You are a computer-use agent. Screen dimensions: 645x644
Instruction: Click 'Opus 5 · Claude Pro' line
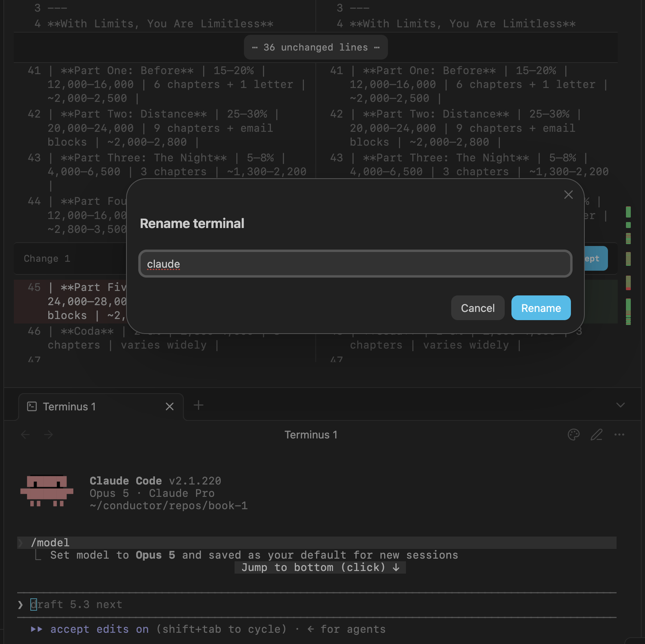pos(152,493)
